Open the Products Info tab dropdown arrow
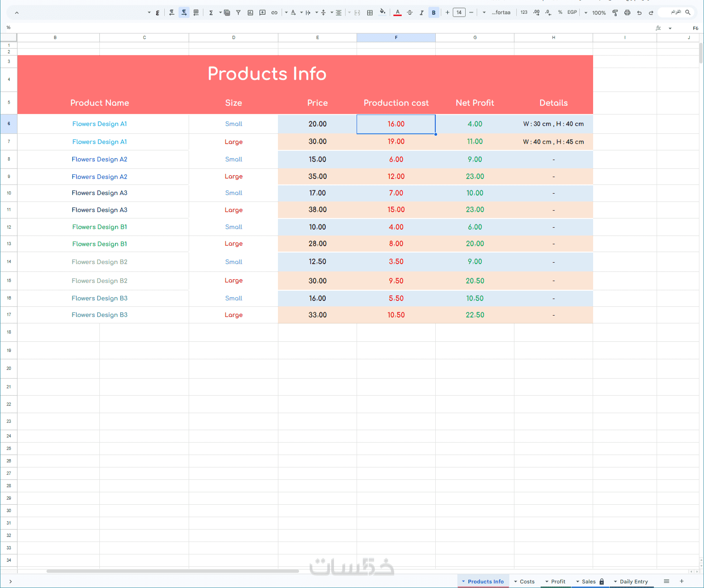Image resolution: width=704 pixels, height=588 pixels. click(x=463, y=582)
